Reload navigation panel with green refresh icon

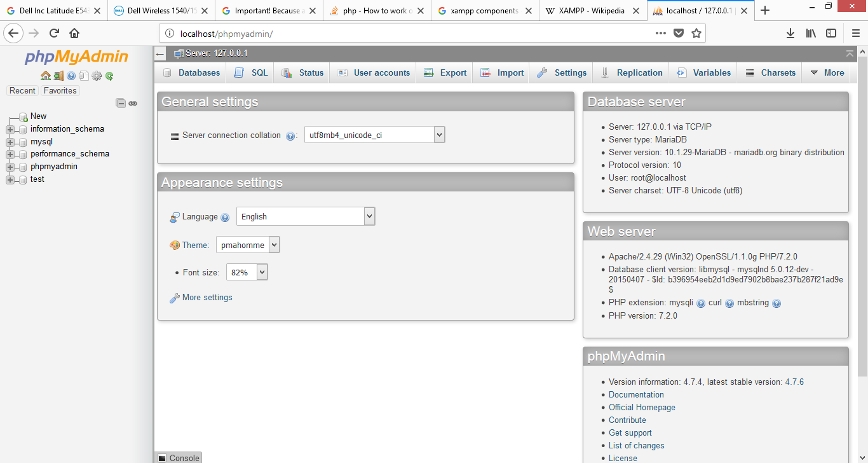109,76
